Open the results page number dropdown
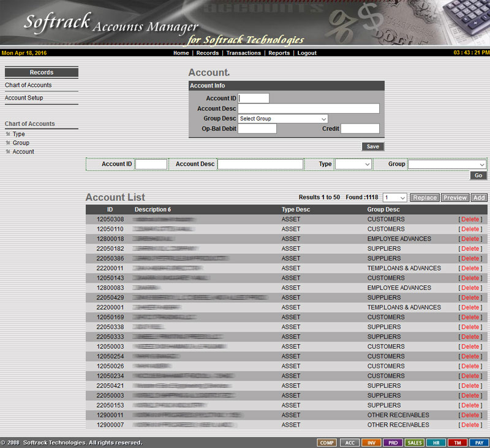 click(x=394, y=198)
